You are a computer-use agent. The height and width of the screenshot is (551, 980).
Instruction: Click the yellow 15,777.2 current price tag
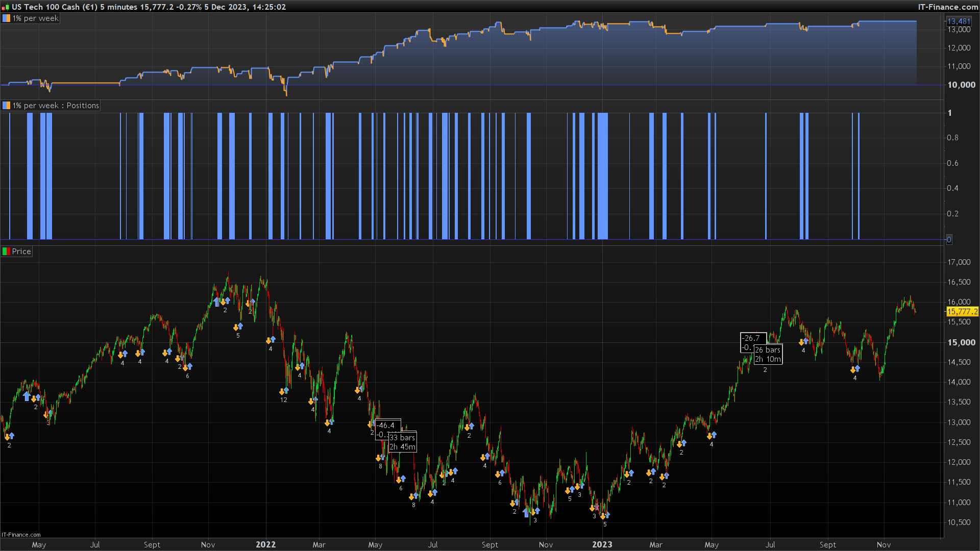(x=962, y=312)
